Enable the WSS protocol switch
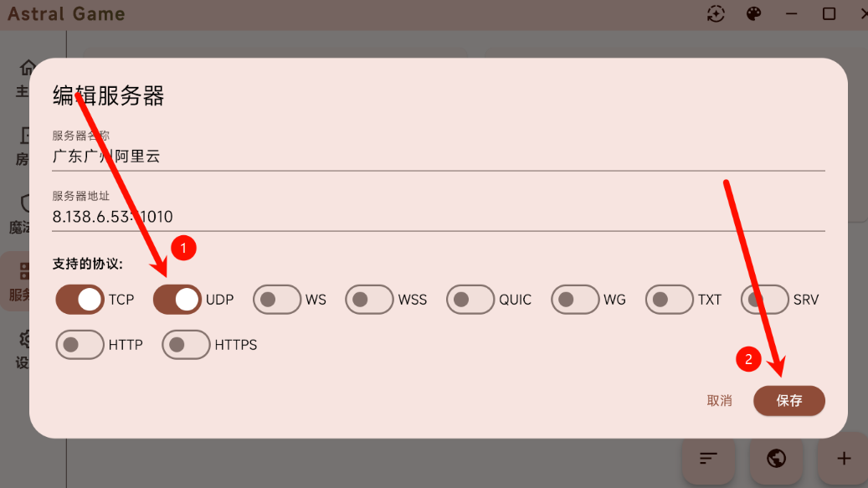Viewport: 868px width, 488px height. [369, 300]
